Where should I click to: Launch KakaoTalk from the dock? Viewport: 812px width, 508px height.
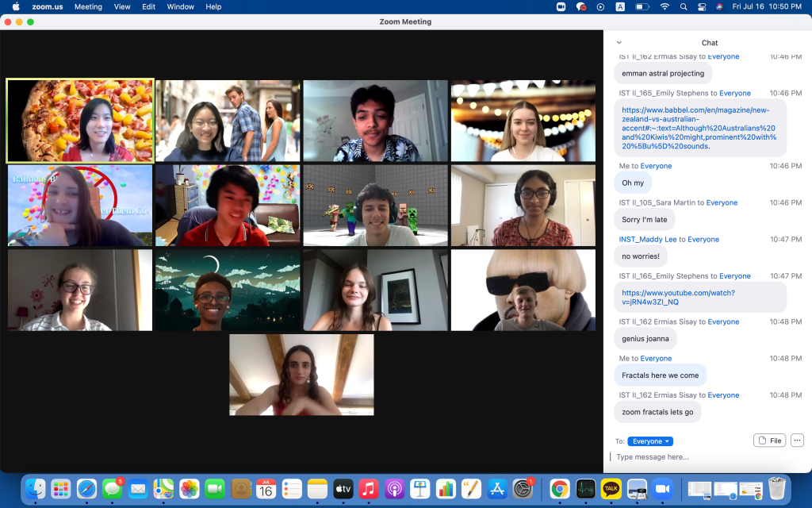tap(611, 489)
